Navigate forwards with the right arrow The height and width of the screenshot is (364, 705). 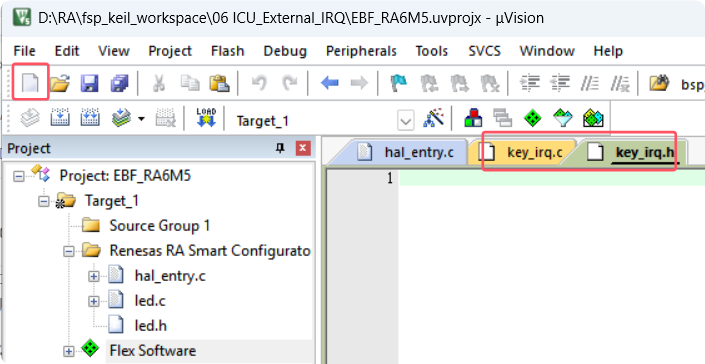coord(359,83)
